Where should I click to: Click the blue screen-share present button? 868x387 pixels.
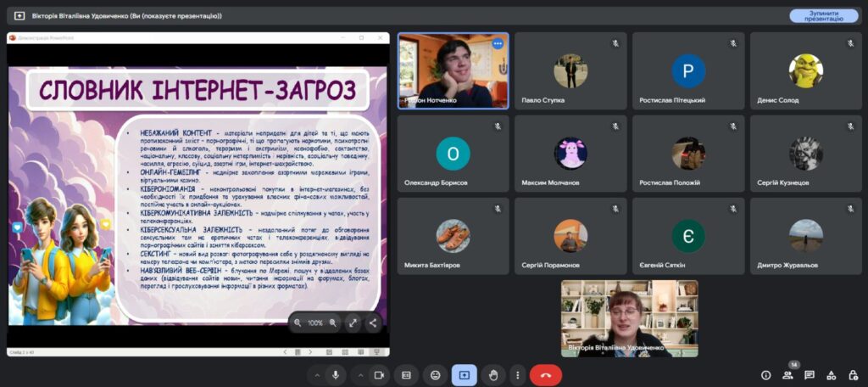[465, 374]
